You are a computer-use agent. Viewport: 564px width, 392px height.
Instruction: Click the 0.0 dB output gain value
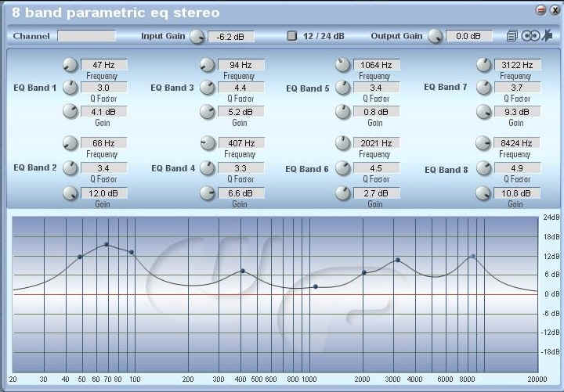coord(468,36)
